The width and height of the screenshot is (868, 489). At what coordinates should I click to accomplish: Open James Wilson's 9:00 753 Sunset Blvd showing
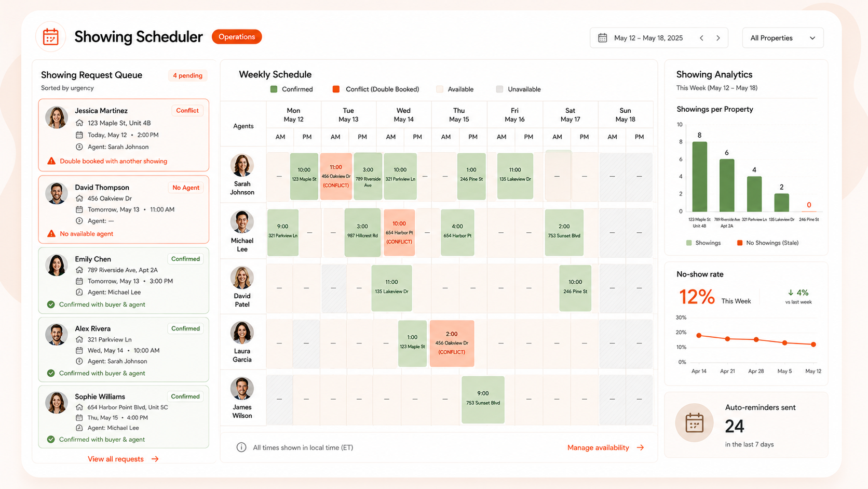(x=483, y=400)
